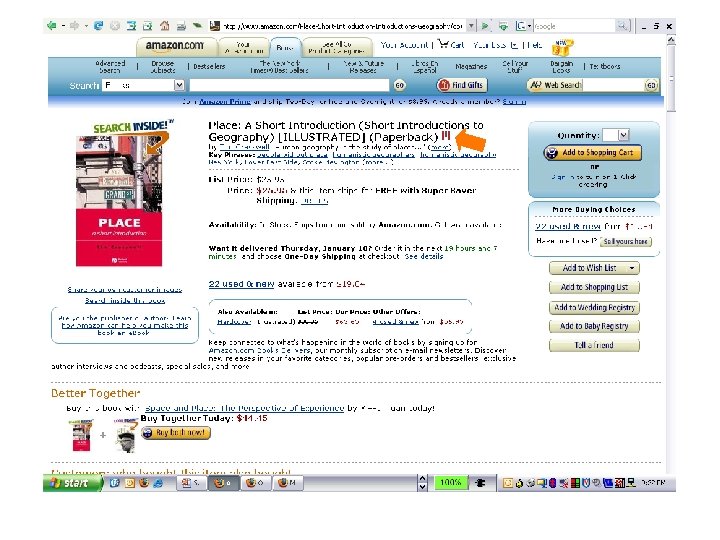Click See details for One-Day Shipping
Viewport: 720px width, 540px height.
(423, 256)
